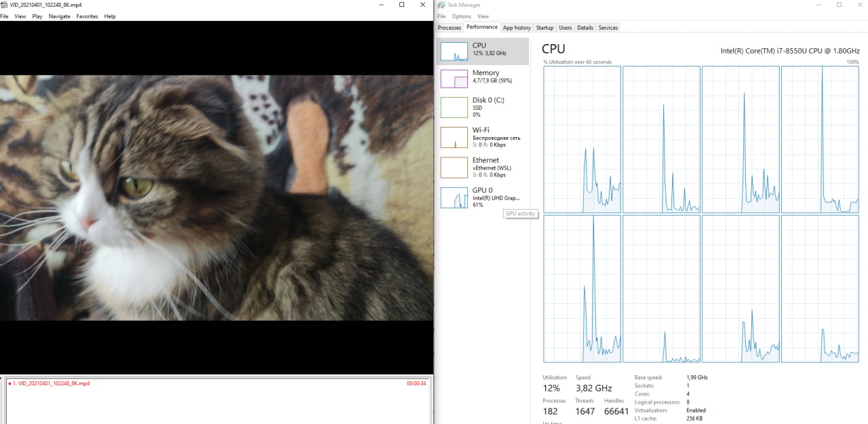Click the Processes count 182
868x424 pixels.
point(551,411)
